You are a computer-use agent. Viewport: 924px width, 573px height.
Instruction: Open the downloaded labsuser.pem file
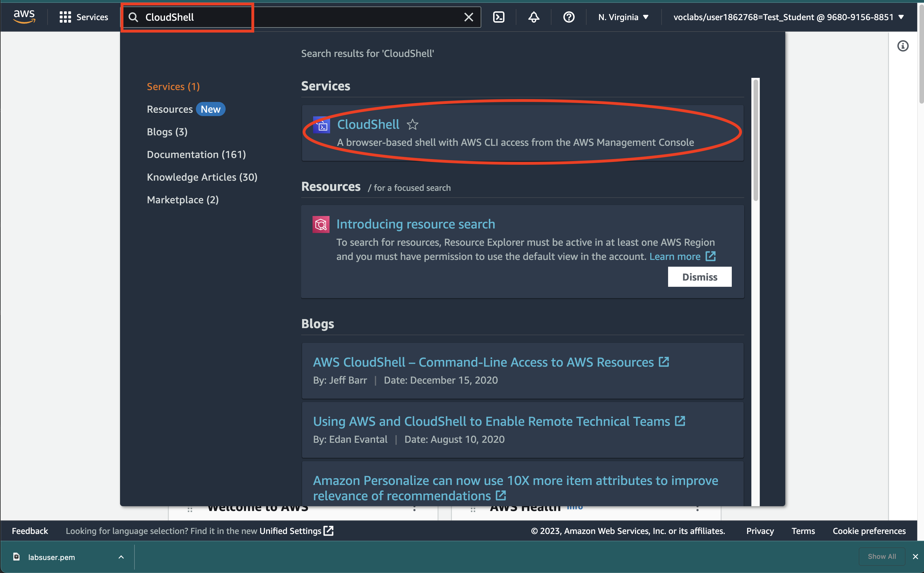coord(51,557)
